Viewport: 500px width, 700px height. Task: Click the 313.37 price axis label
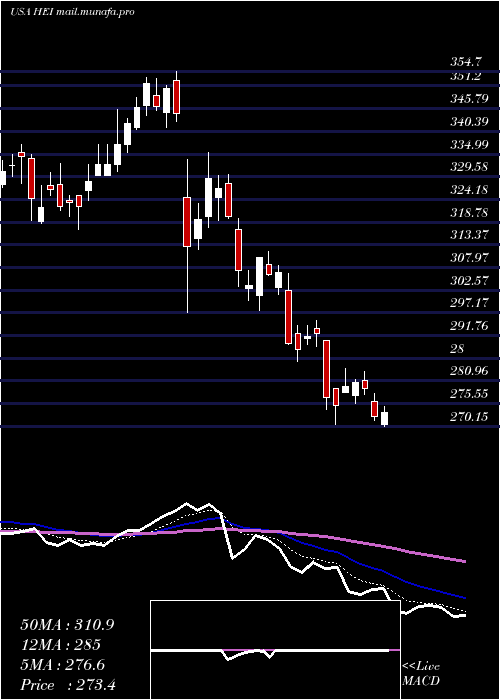tap(469, 234)
